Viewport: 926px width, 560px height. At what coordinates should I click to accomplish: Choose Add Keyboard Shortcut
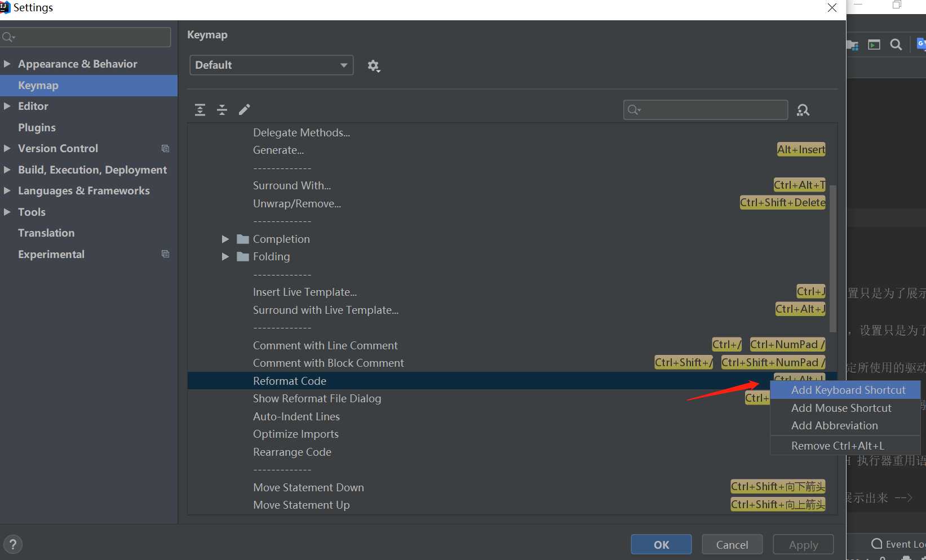pos(845,390)
